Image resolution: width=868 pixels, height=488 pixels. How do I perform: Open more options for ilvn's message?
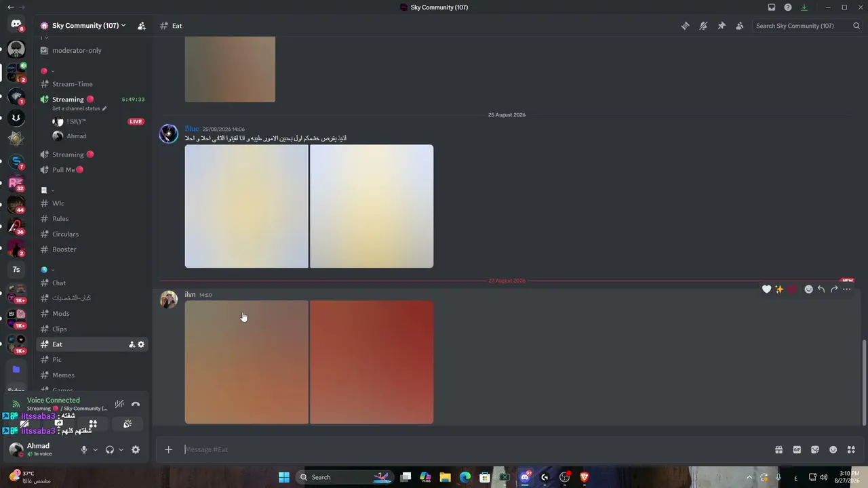pyautogui.click(x=847, y=289)
